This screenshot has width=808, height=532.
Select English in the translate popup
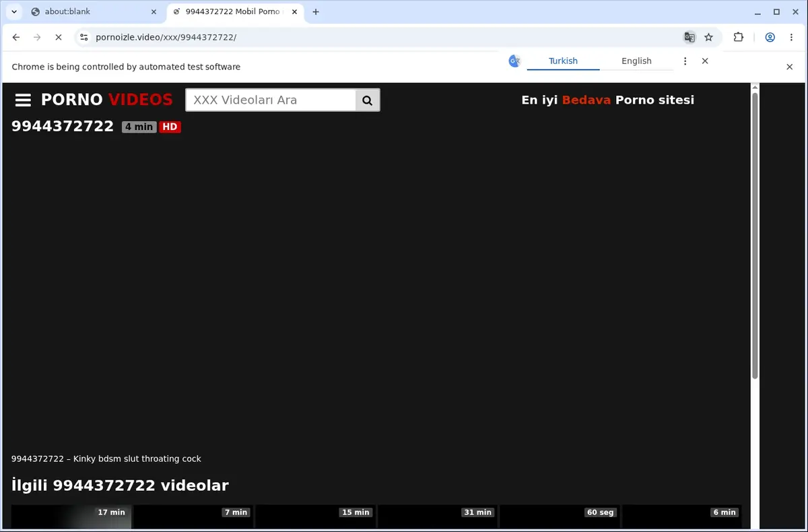point(636,61)
